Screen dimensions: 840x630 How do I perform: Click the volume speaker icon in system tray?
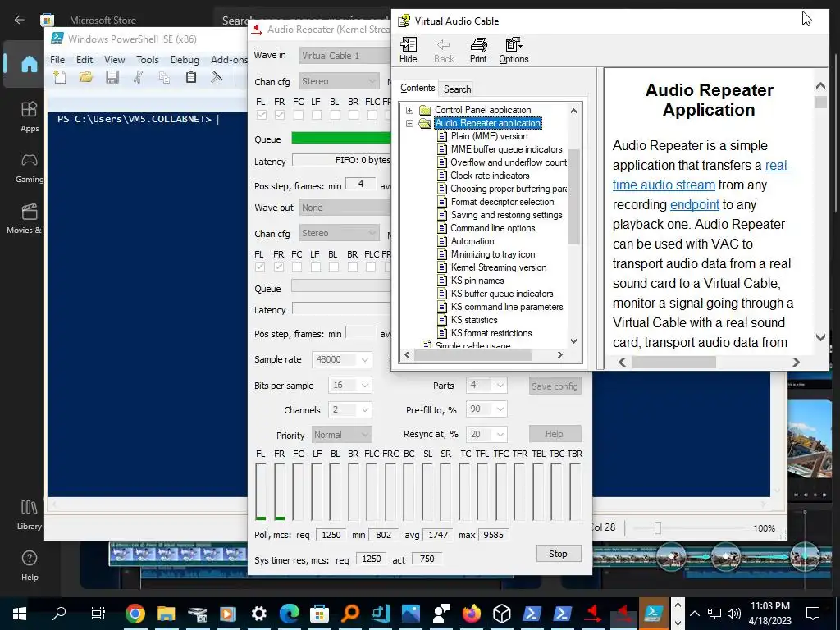pos(734,614)
